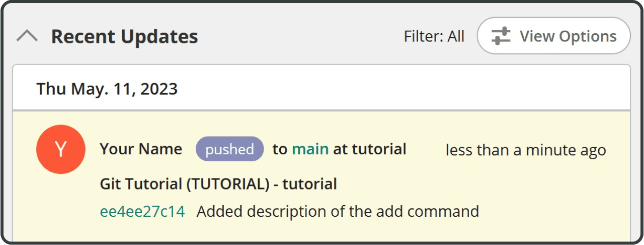The image size is (644, 245).
Task: Open Git Tutorial (TUTORIAL) - tutorial project title
Action: click(218, 185)
